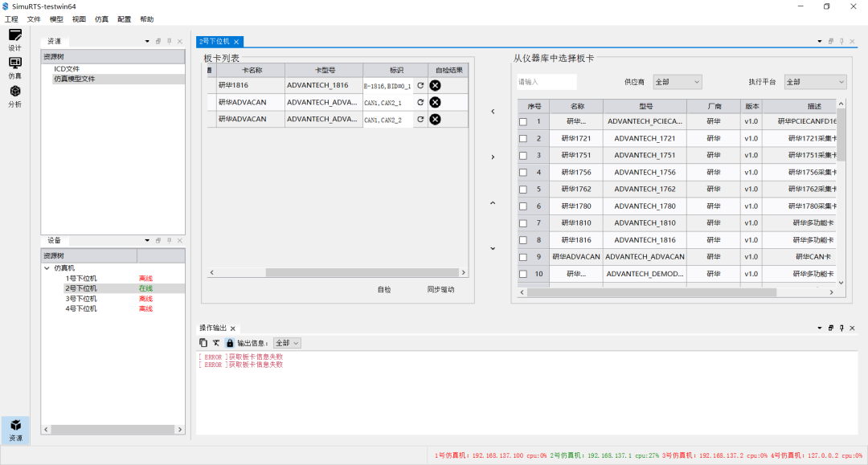Switch to the 仿真 view via sidebar icon
The image size is (868, 465).
pos(14,67)
